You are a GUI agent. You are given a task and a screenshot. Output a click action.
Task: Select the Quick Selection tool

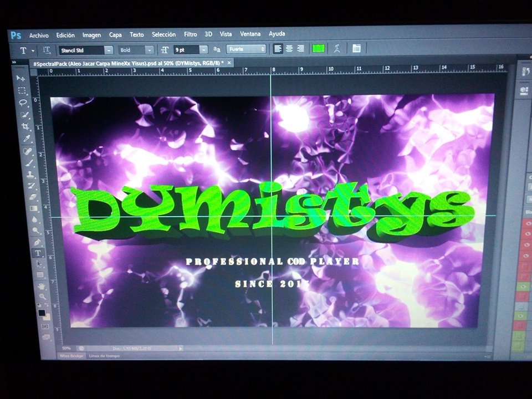click(x=24, y=115)
